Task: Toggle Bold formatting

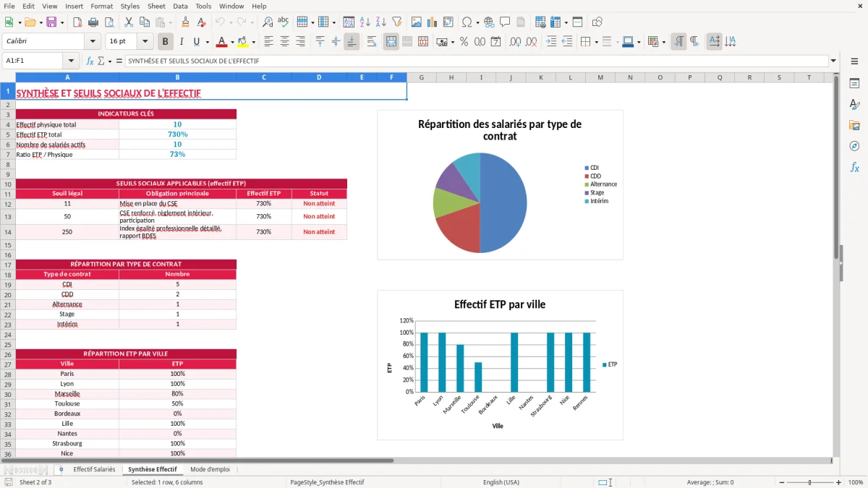Action: [x=166, y=42]
